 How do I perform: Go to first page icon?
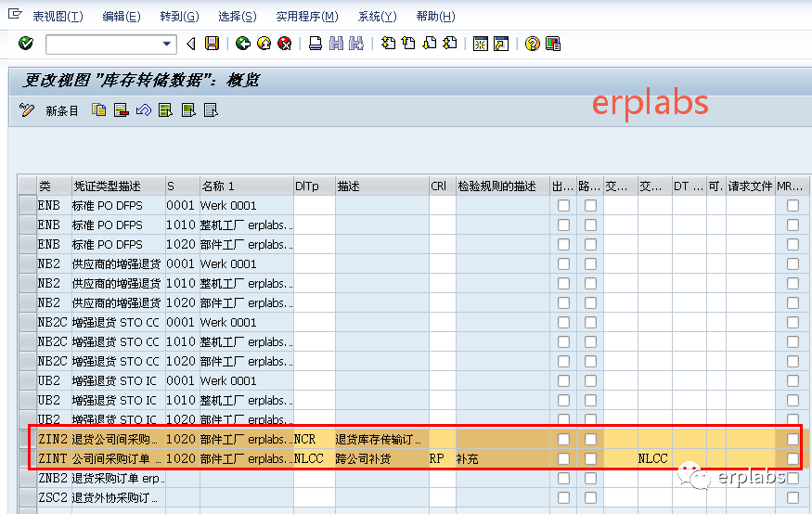[389, 44]
